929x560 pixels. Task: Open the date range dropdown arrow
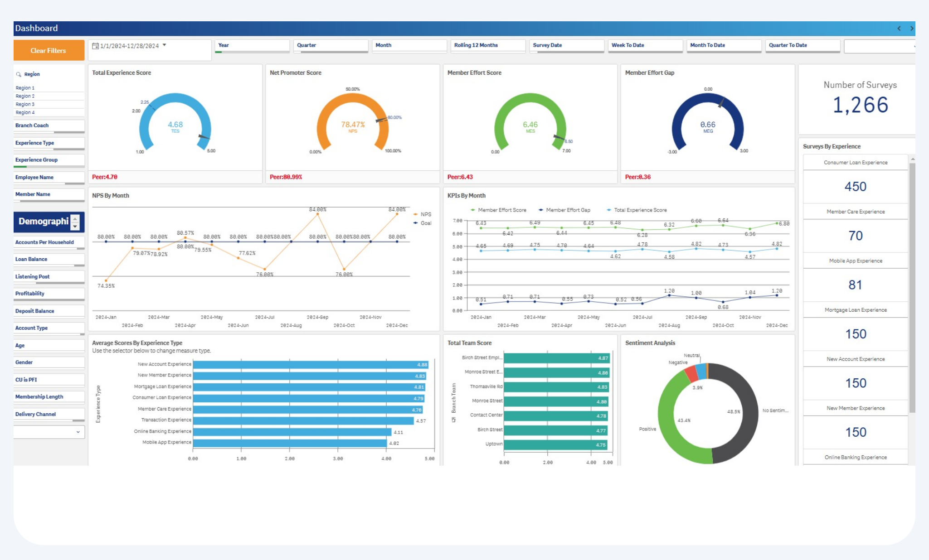tap(164, 45)
